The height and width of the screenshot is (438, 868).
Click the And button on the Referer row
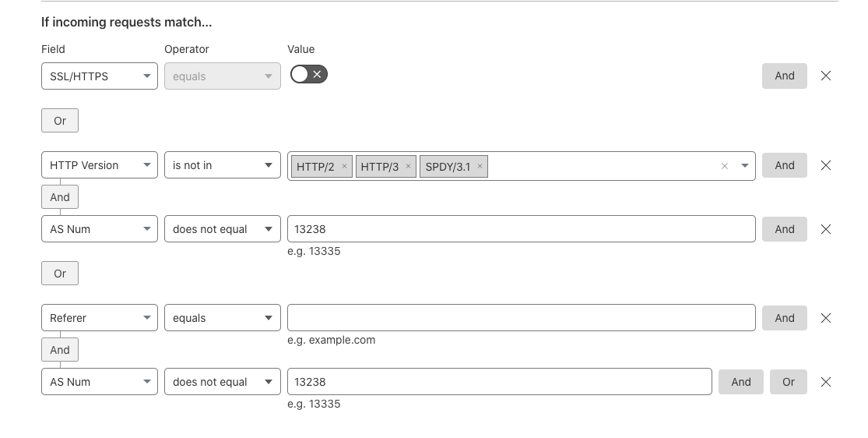click(x=785, y=318)
